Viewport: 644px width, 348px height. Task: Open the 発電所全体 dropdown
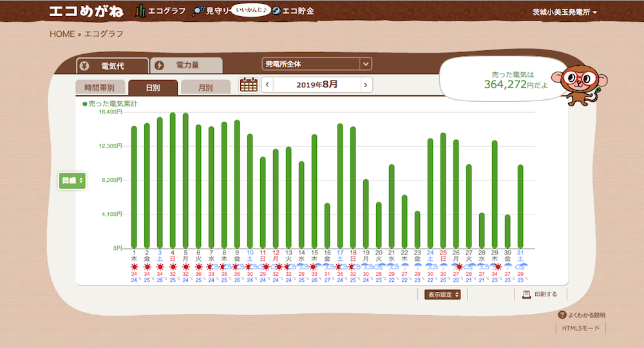point(317,64)
